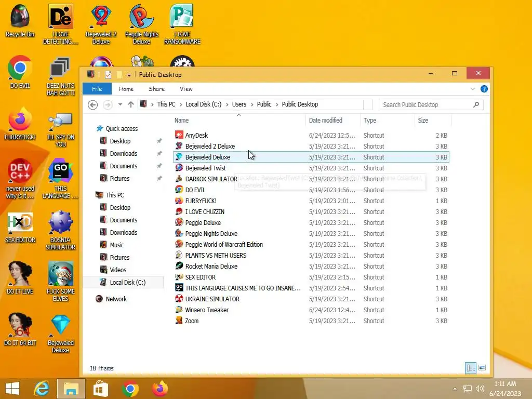Open Windows Store from taskbar
532x399 pixels.
click(x=101, y=389)
